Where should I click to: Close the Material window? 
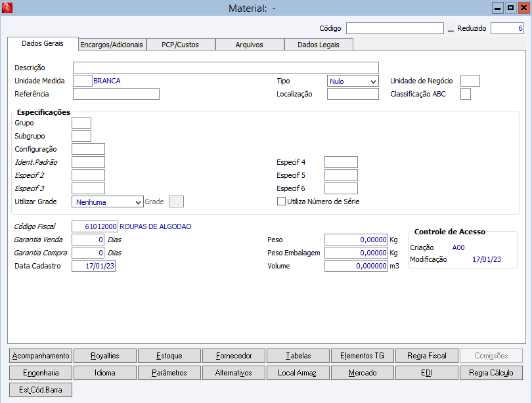coord(523,8)
